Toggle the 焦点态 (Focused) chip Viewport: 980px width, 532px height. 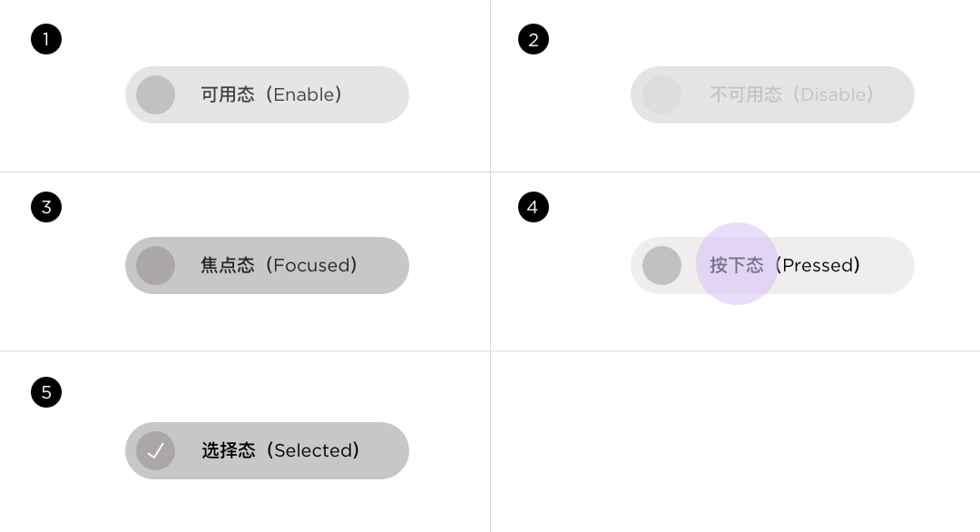tap(267, 266)
